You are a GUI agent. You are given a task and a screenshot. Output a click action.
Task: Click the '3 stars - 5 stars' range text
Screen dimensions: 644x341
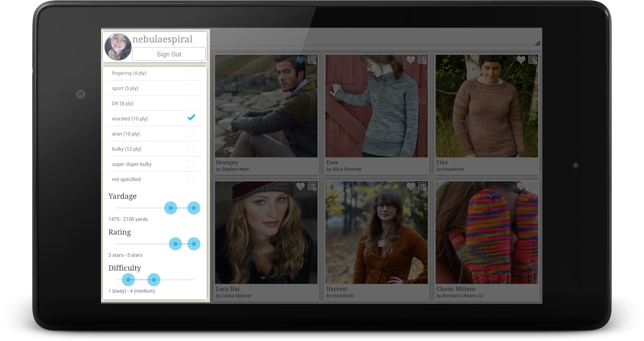[125, 255]
